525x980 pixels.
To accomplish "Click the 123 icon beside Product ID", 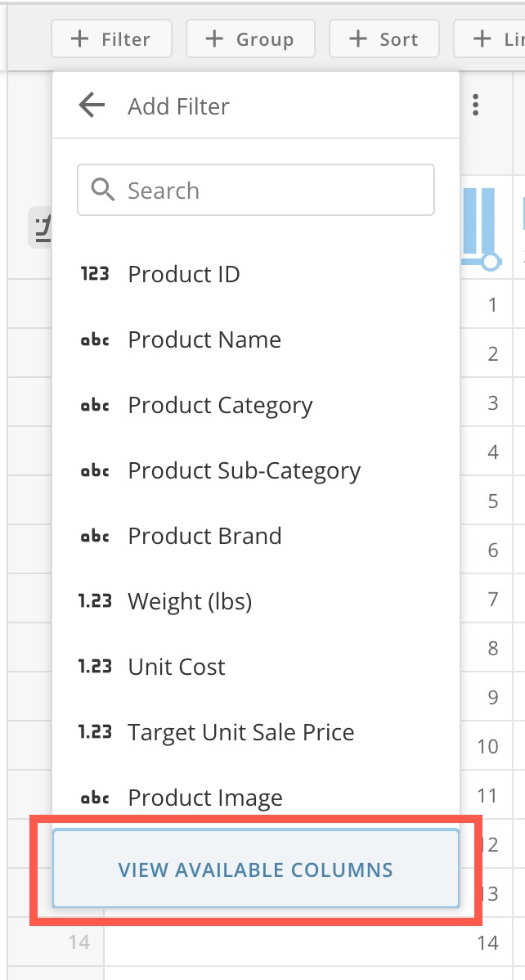I will tap(96, 274).
